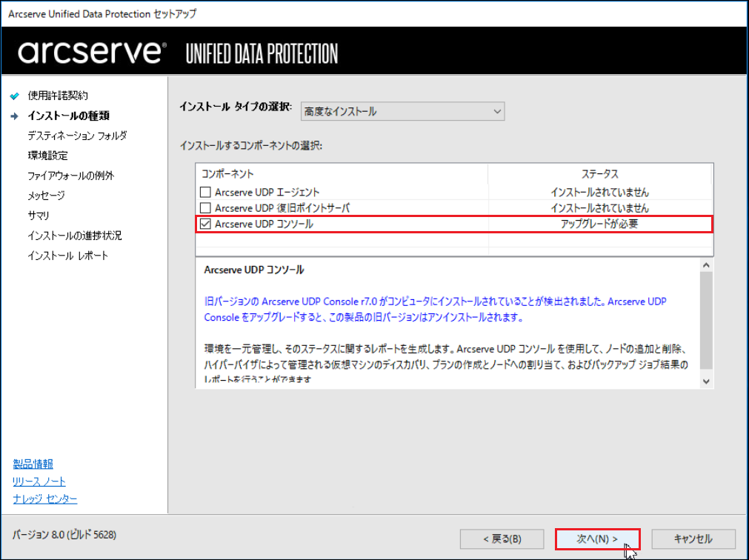The image size is (749, 560).
Task: Uncheck the Arcserve UDP コンソール checkbox
Action: pos(205,224)
